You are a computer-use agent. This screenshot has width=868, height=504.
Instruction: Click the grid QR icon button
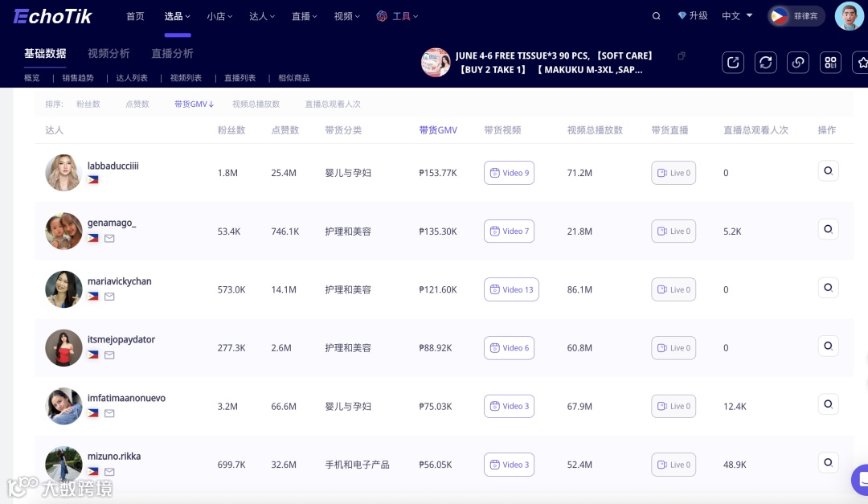coord(830,63)
